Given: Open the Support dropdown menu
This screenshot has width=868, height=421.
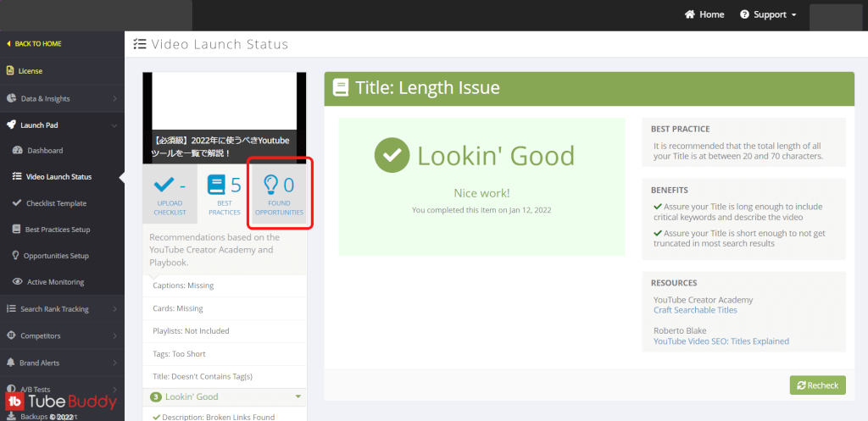Looking at the screenshot, I should point(768,14).
